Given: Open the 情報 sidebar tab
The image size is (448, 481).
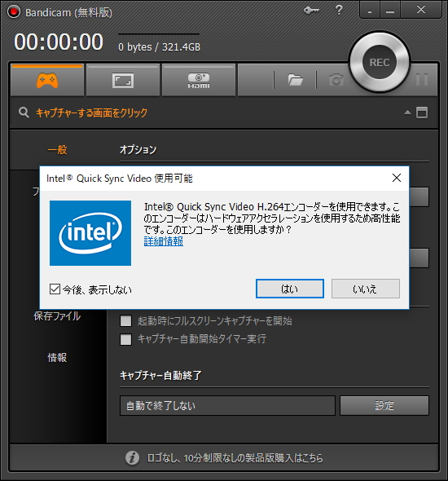Looking at the screenshot, I should pyautogui.click(x=57, y=357).
